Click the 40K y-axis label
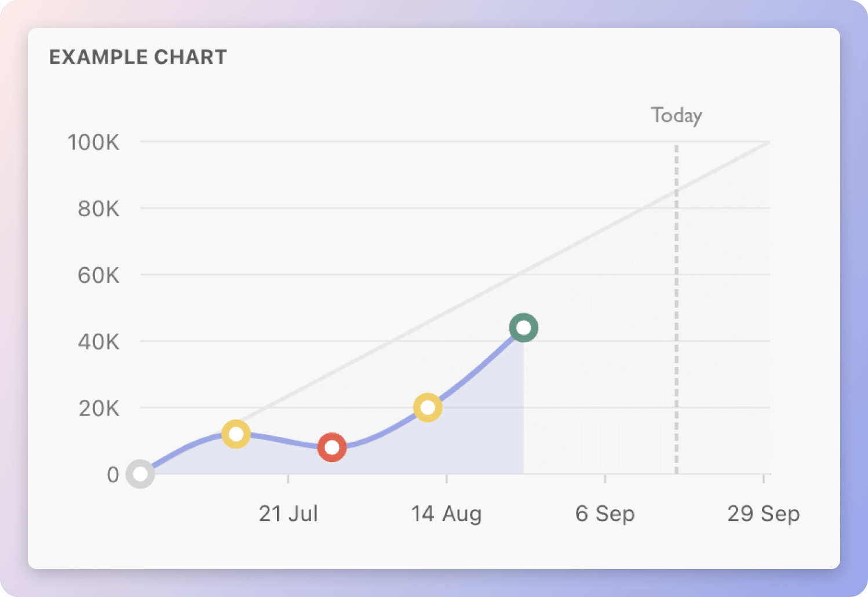Screen dimensions: 868x597 point(99,342)
